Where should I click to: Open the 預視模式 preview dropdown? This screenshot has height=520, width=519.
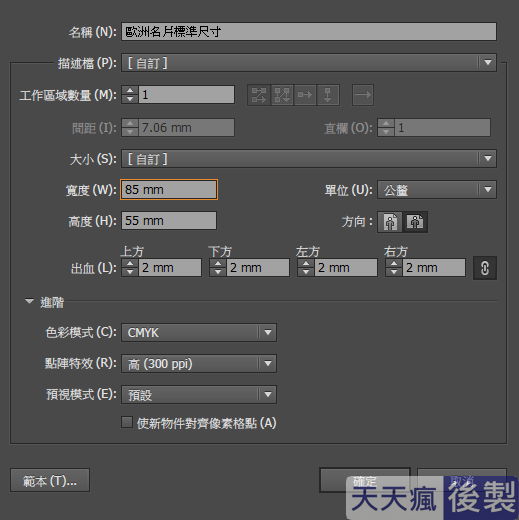[199, 395]
